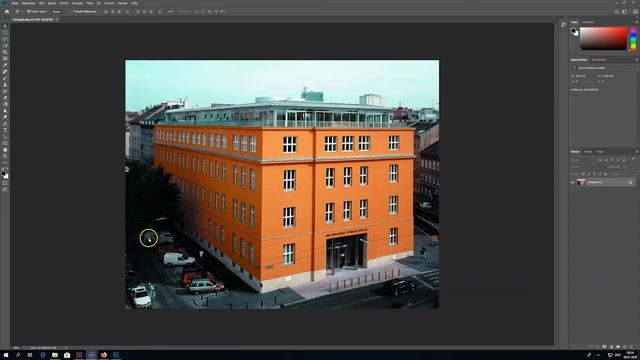Toggle Quick Mask mode in toolbar
This screenshot has width=640, height=360.
coord(5,183)
